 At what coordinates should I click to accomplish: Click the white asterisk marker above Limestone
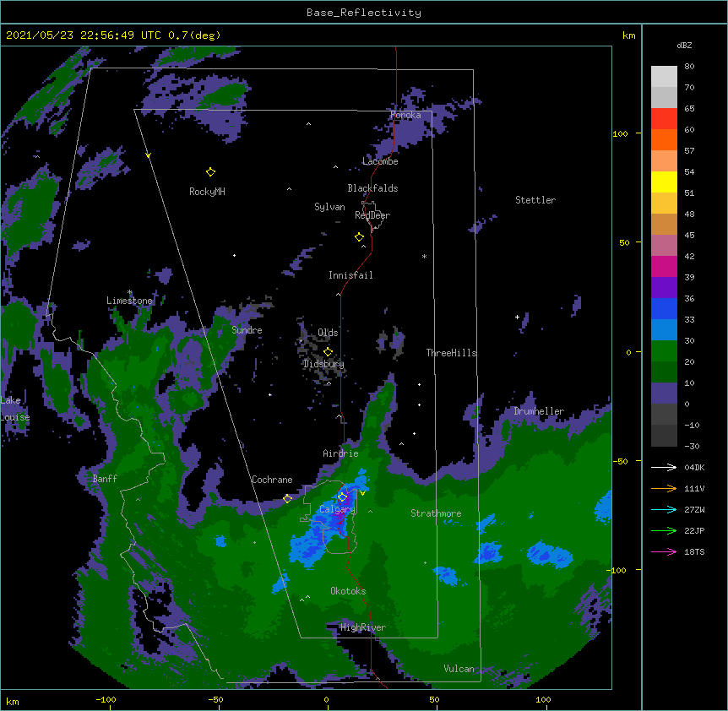click(130, 292)
